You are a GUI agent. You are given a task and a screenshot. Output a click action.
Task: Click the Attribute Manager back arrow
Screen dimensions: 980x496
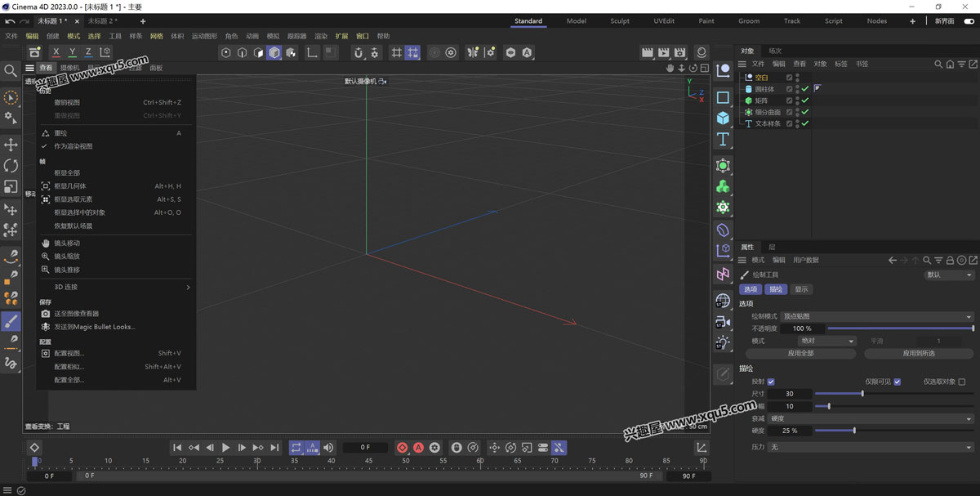click(893, 260)
